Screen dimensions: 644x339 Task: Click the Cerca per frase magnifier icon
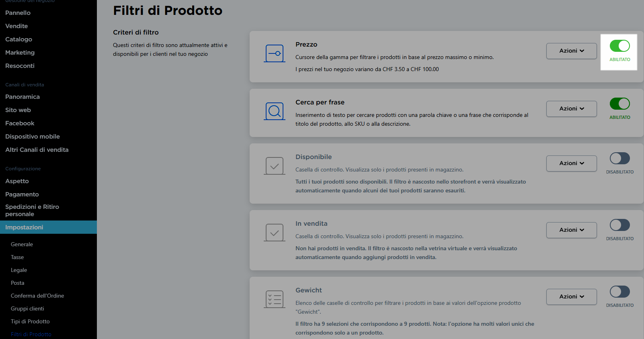tap(275, 111)
